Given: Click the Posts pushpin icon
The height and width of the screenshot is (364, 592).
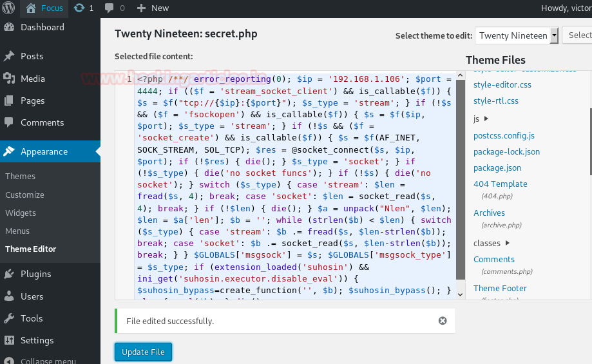Looking at the screenshot, I should point(9,56).
